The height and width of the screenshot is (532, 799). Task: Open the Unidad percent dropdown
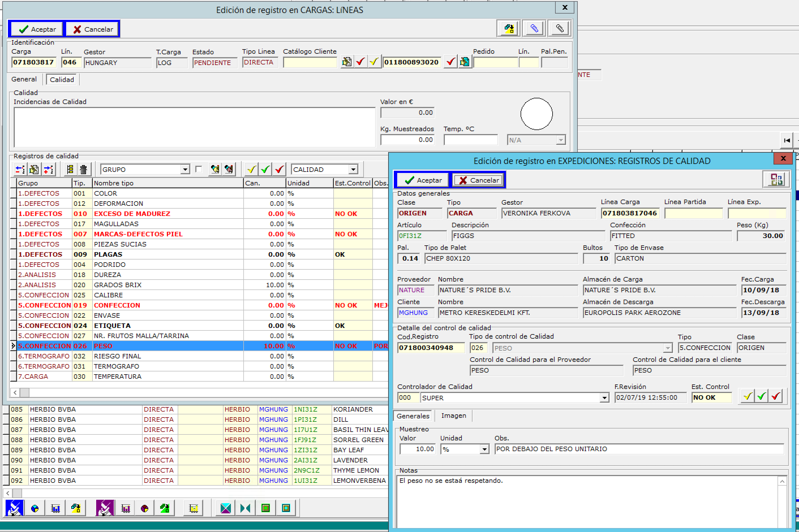click(x=484, y=449)
